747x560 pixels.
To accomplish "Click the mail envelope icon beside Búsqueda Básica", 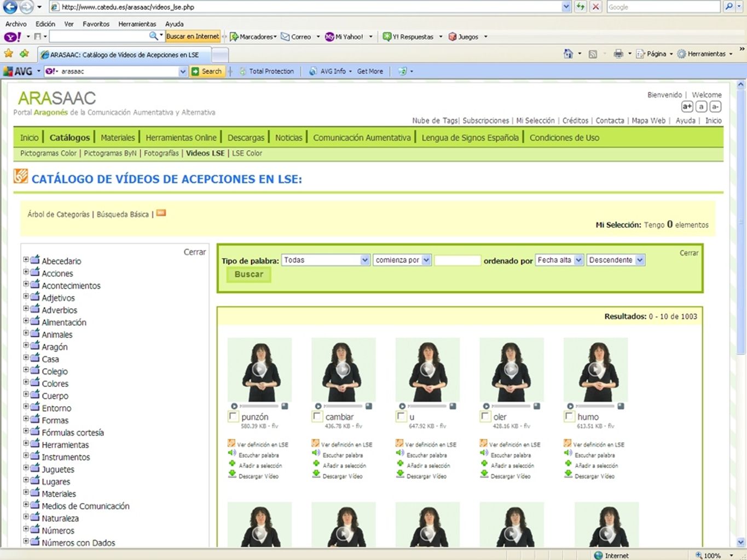I will 161,213.
